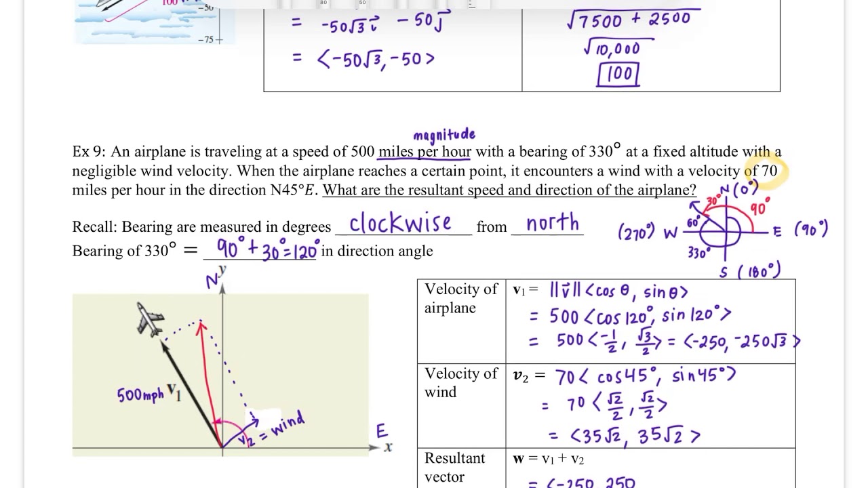
Task: Click the handwritten word 'north'
Action: click(552, 223)
